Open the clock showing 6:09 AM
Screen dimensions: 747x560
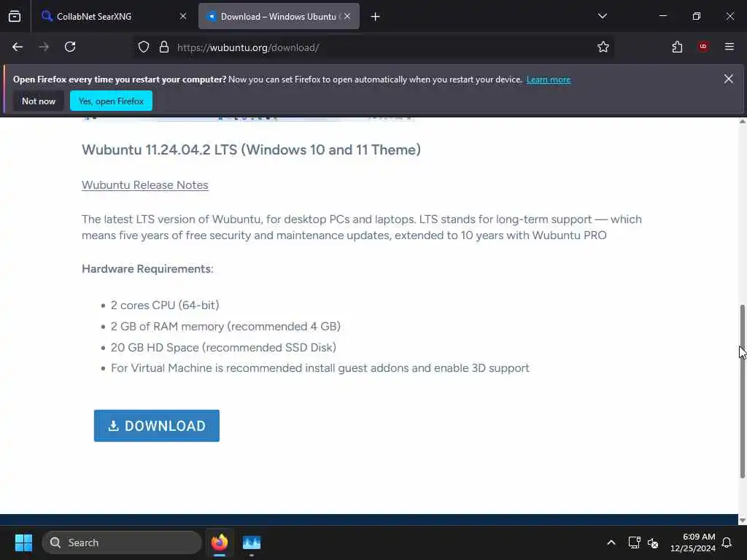693,542
